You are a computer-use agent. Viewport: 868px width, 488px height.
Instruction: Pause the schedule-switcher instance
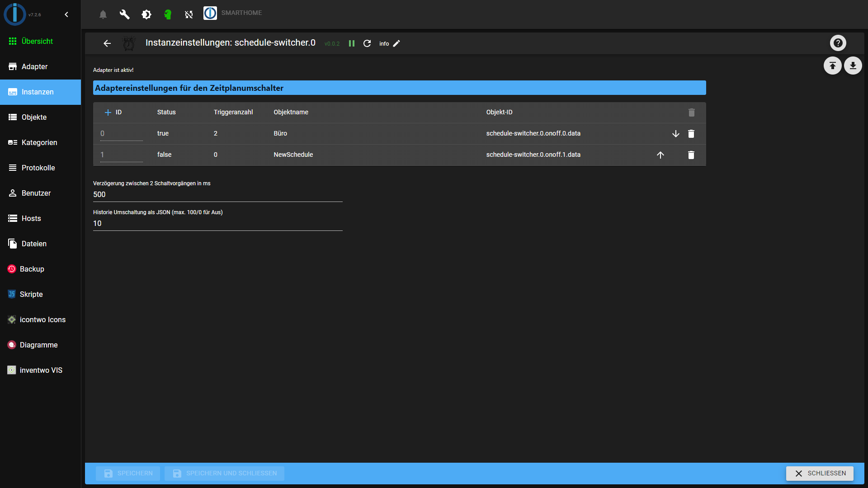(352, 43)
